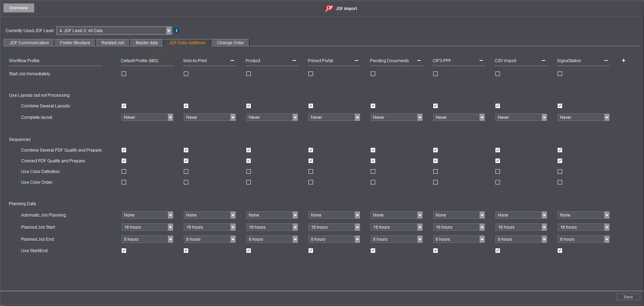The width and height of the screenshot is (644, 306).
Task: Remove the Prinect Portal profile column
Action: [357, 60]
